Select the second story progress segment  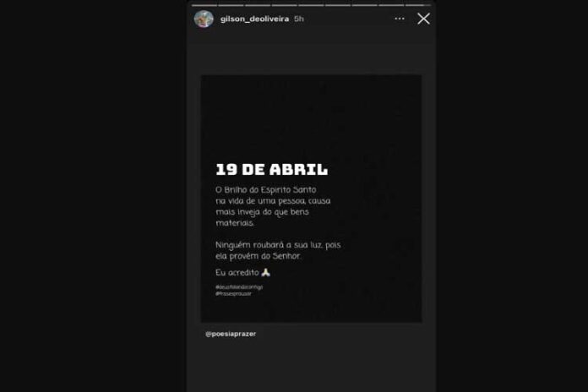(231, 5)
